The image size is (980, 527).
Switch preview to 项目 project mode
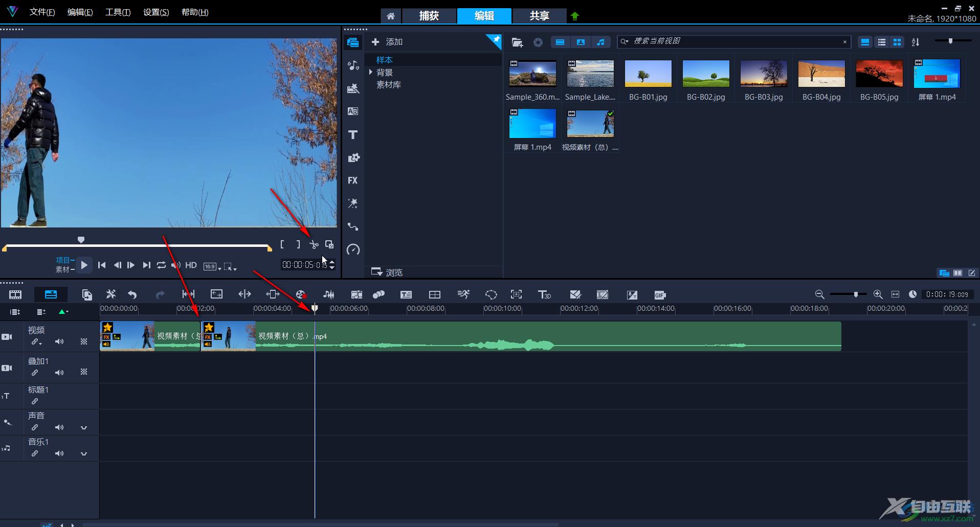click(64, 260)
